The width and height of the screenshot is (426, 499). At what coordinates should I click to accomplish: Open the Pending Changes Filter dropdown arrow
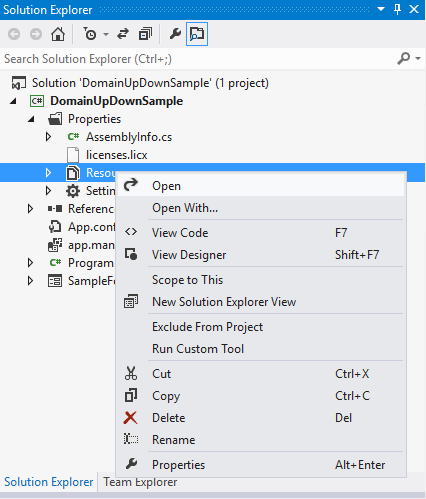106,34
